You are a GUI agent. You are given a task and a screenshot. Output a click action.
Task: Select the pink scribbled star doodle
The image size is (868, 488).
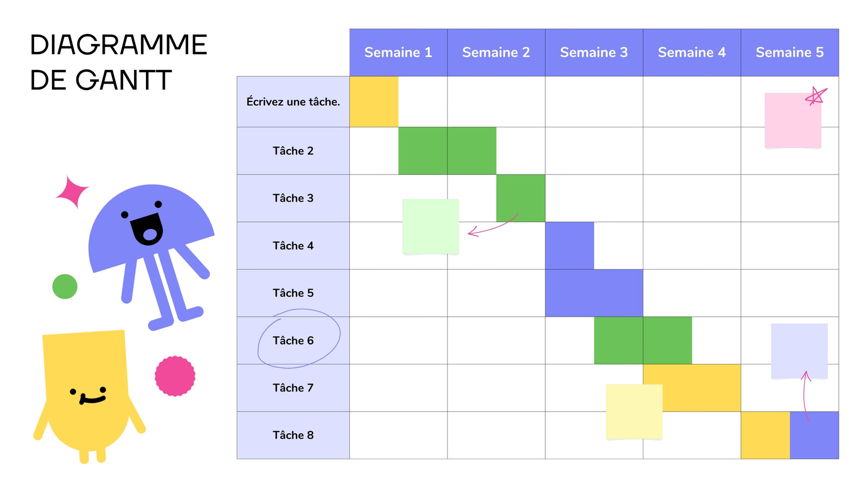pyautogui.click(x=816, y=96)
